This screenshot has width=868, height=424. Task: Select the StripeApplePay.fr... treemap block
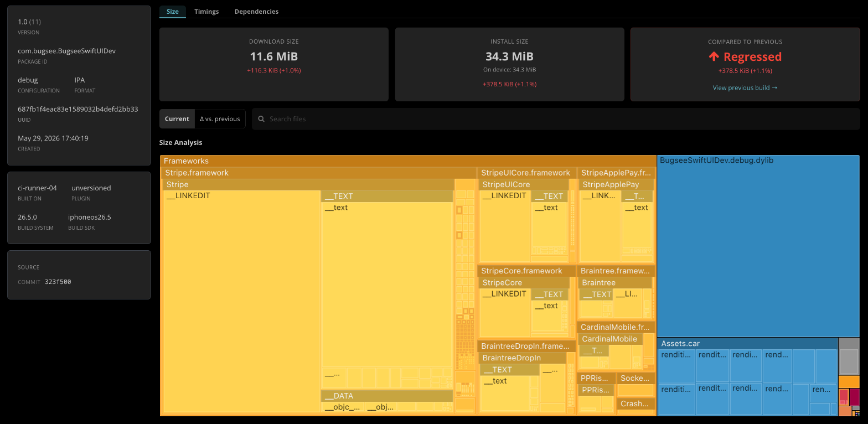(x=616, y=173)
